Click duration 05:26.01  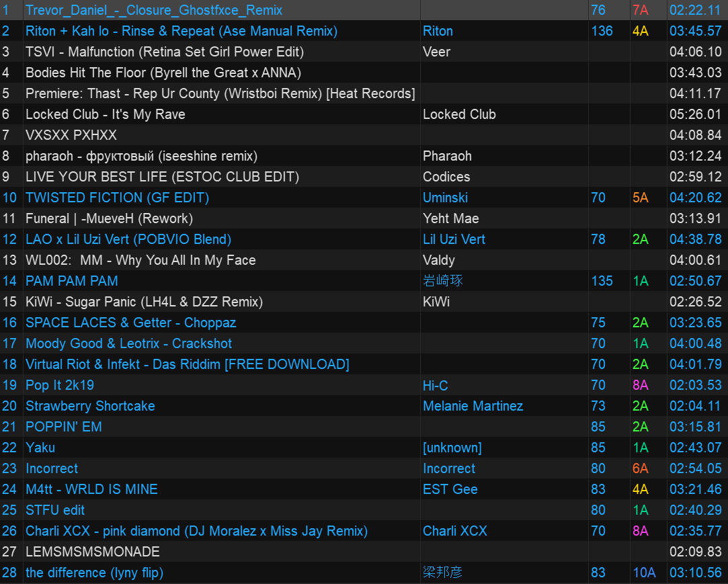[696, 114]
